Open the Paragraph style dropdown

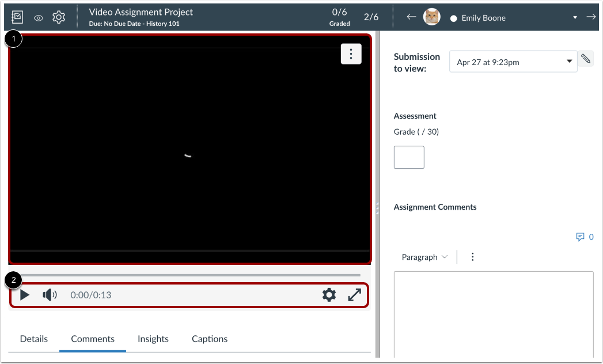(424, 257)
